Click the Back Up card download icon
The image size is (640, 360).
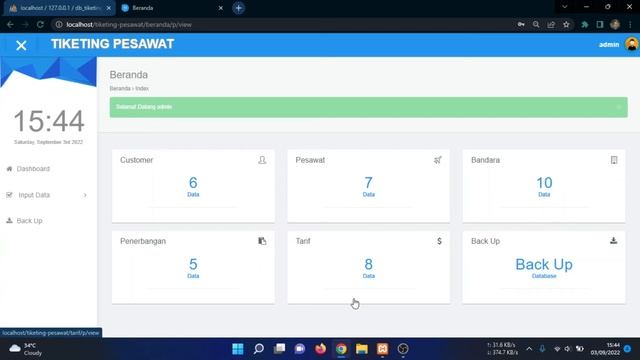coord(613,241)
